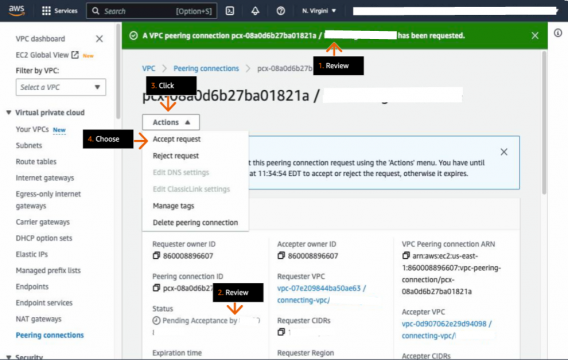
Task: Expand the Security sidebar section
Action: 9,357
